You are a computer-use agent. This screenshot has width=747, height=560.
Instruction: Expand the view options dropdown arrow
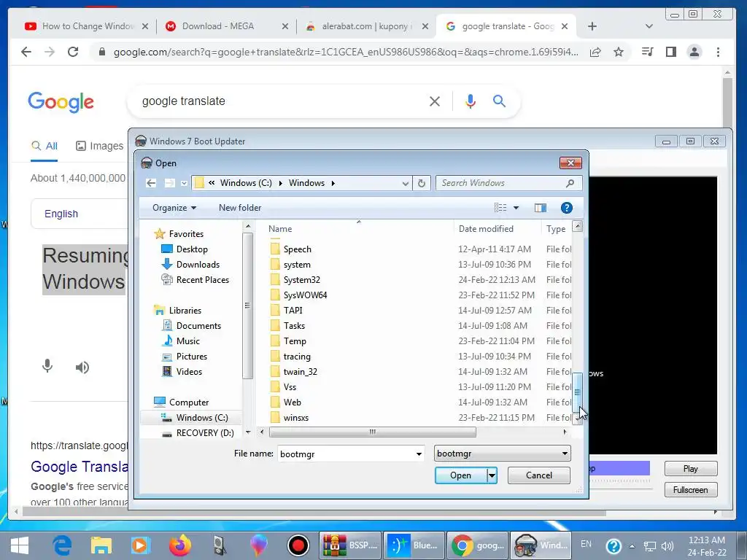tap(516, 208)
